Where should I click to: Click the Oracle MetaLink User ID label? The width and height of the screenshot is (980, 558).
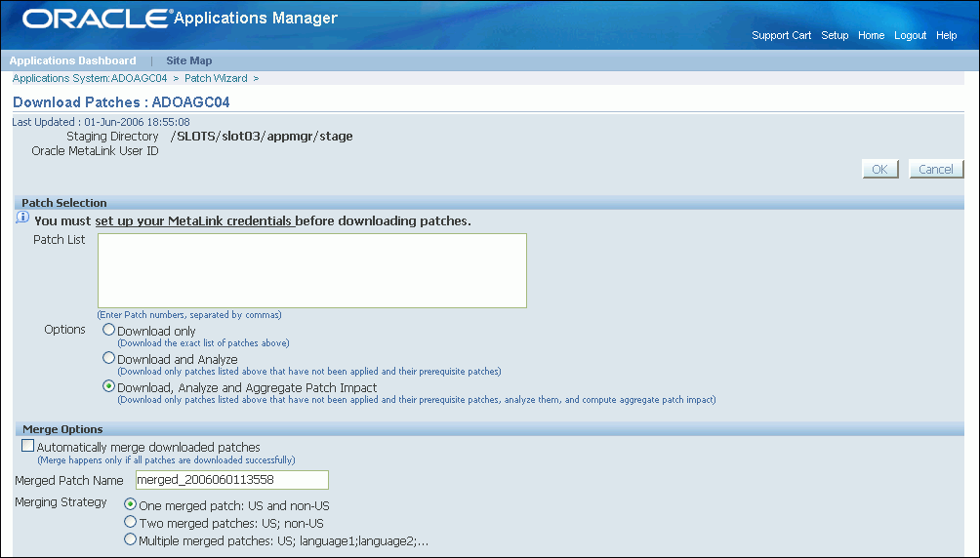pyautogui.click(x=95, y=151)
